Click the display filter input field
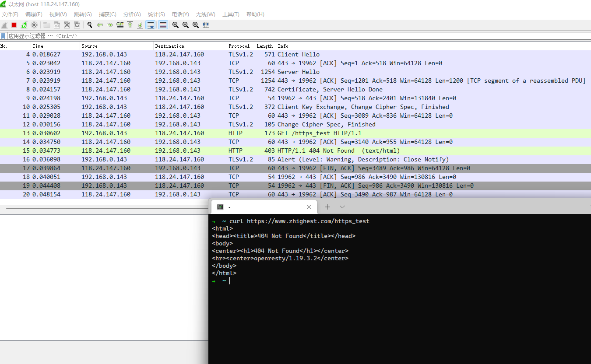 [263, 36]
